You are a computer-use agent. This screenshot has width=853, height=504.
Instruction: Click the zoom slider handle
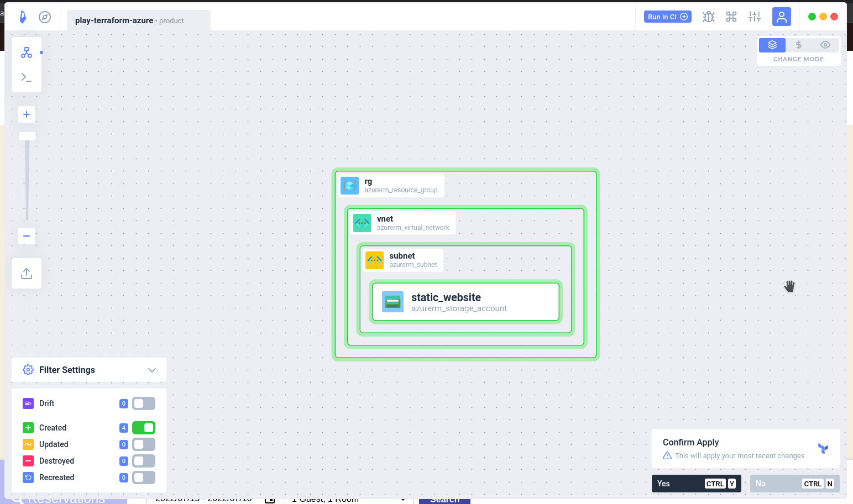point(27,136)
